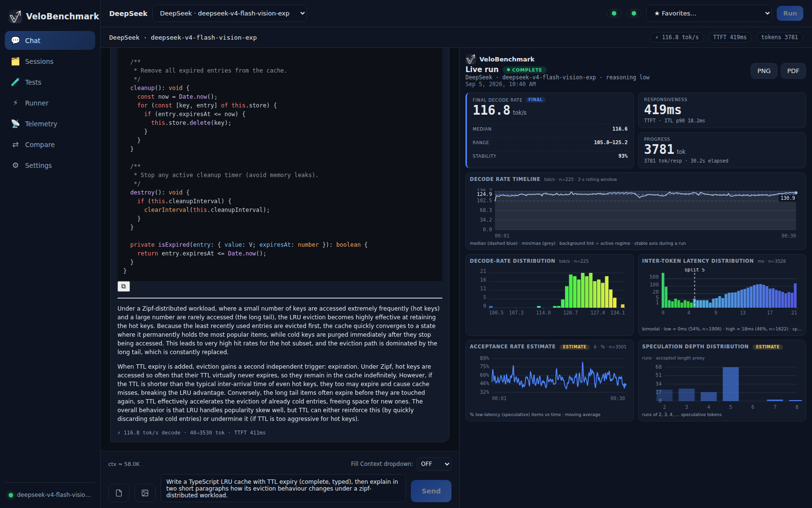The height and width of the screenshot is (508, 812).
Task: Click the 'DeepSeek · deepseek-v4-flash-vision-exp' breadcrumb heading
Action: point(183,38)
